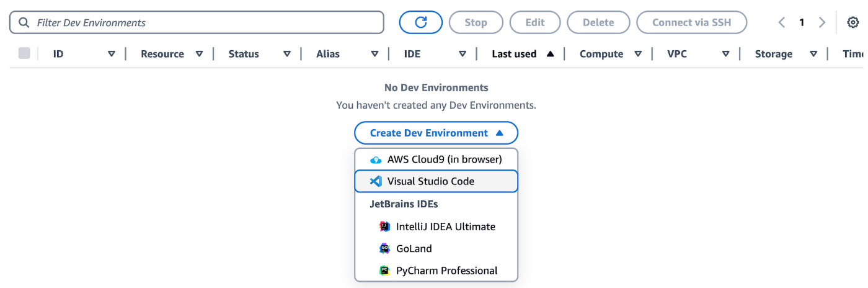Open the Compute column filter arrow
The width and height of the screenshot is (868, 288).
638,54
